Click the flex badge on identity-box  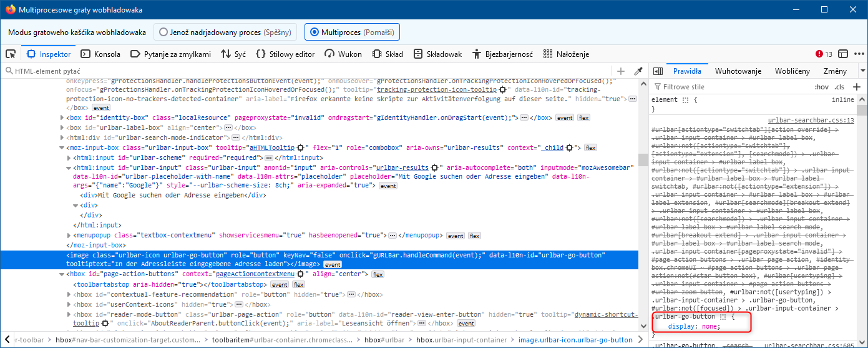[583, 118]
